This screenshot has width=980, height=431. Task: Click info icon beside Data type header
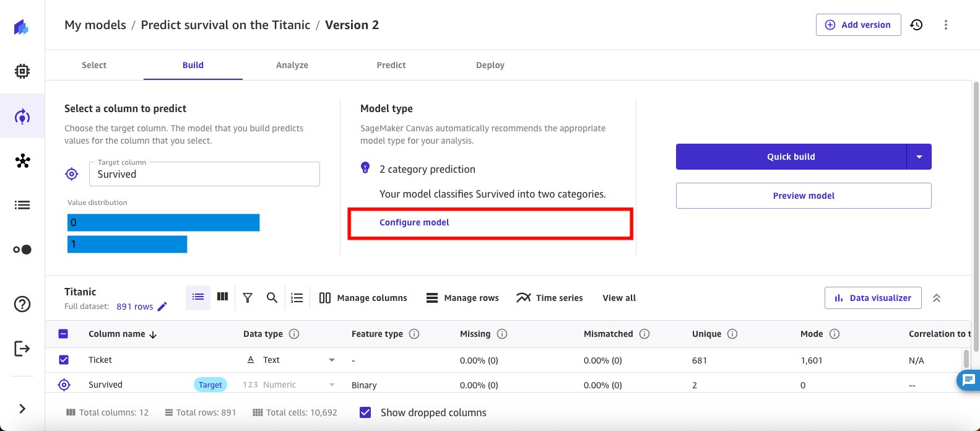pos(294,334)
